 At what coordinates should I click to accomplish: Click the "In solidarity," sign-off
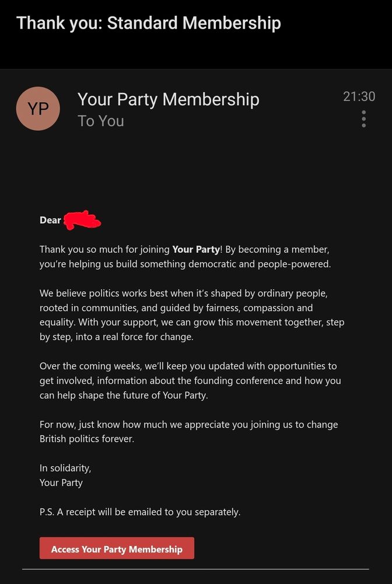click(65, 468)
